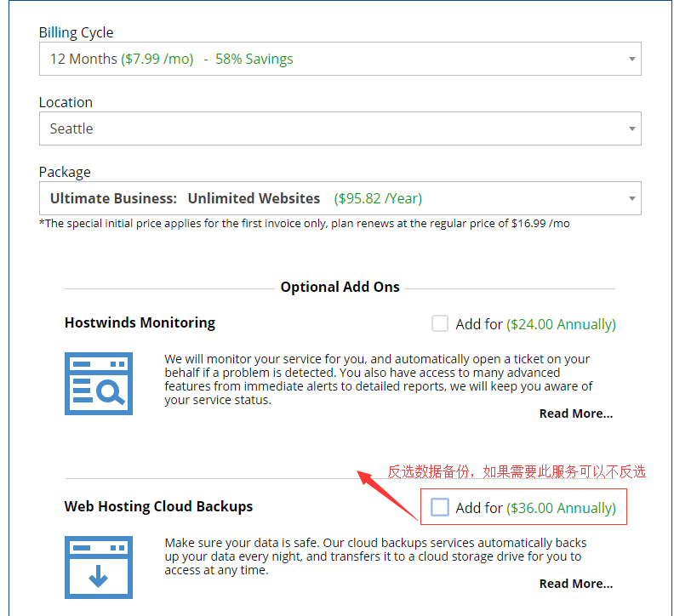Screen dimensions: 674x616
Task: Click the Hostwinds Monitoring description paragraph
Action: tap(378, 379)
